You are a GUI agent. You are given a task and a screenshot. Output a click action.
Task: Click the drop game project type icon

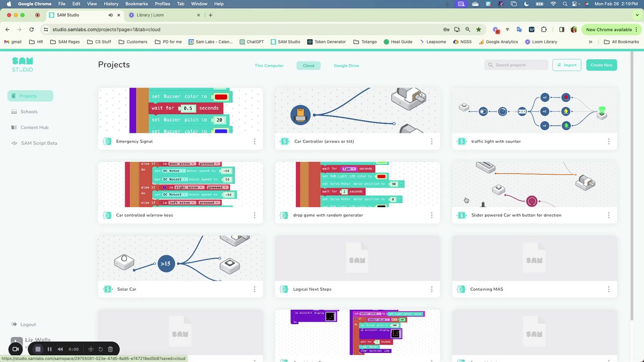[x=284, y=215]
